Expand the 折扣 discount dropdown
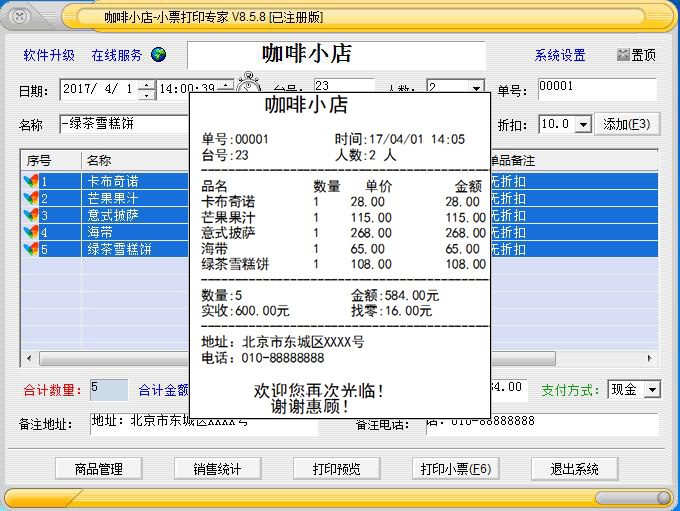 pos(583,124)
